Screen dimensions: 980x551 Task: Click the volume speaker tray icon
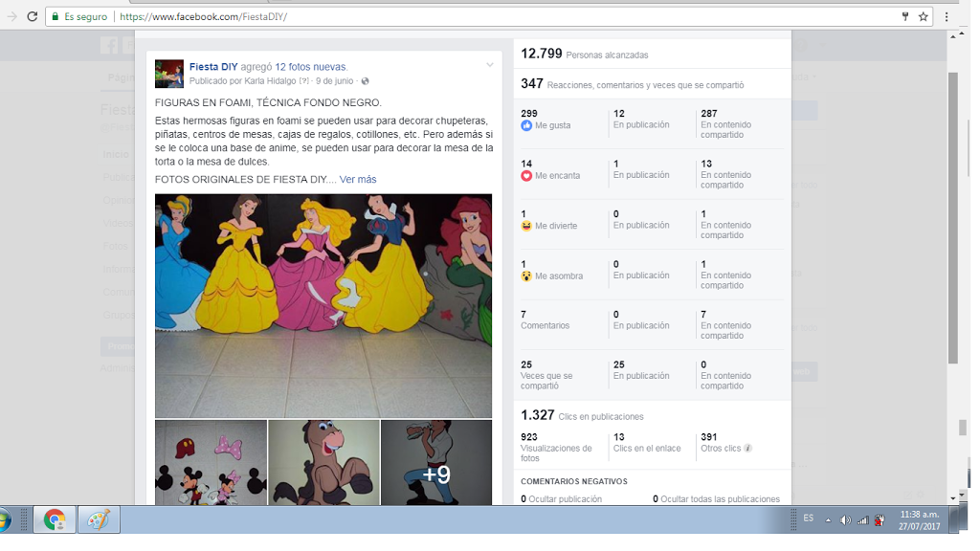point(845,520)
